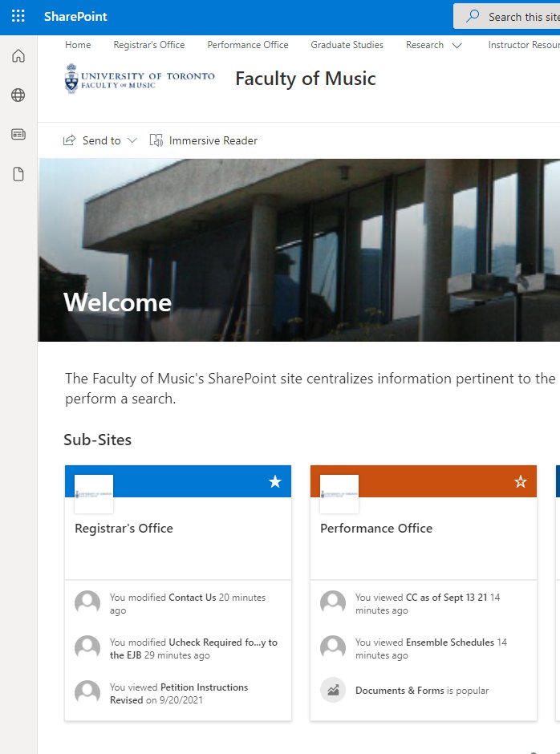Screen dimensions: 560x754
Task: Open the Contact Us modified item
Action: pos(193,598)
